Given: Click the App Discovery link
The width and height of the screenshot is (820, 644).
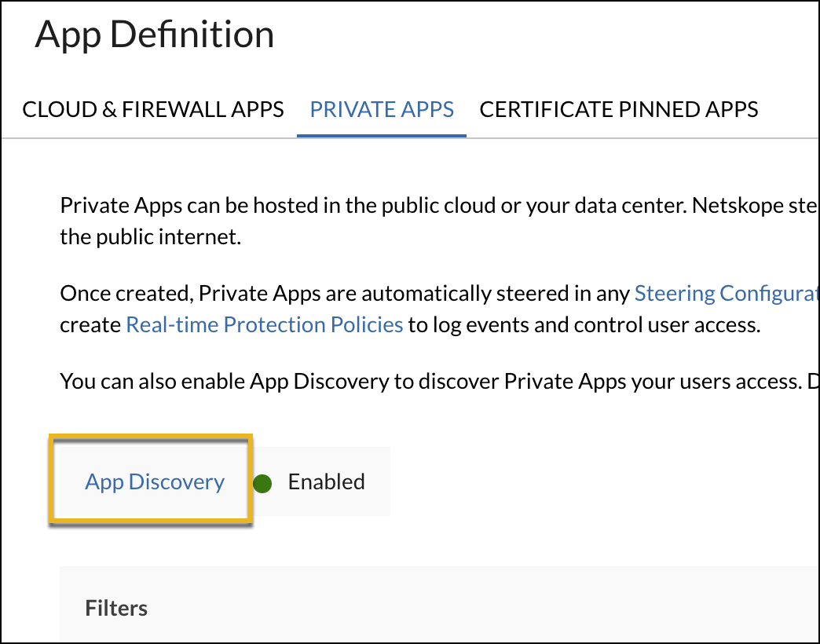Looking at the screenshot, I should (x=155, y=481).
